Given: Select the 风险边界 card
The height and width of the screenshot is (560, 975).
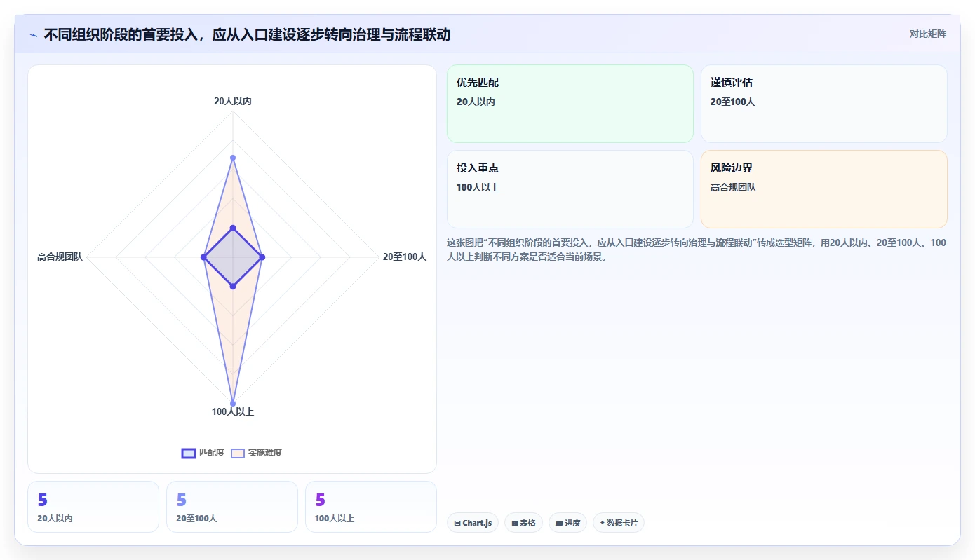Looking at the screenshot, I should 824,189.
